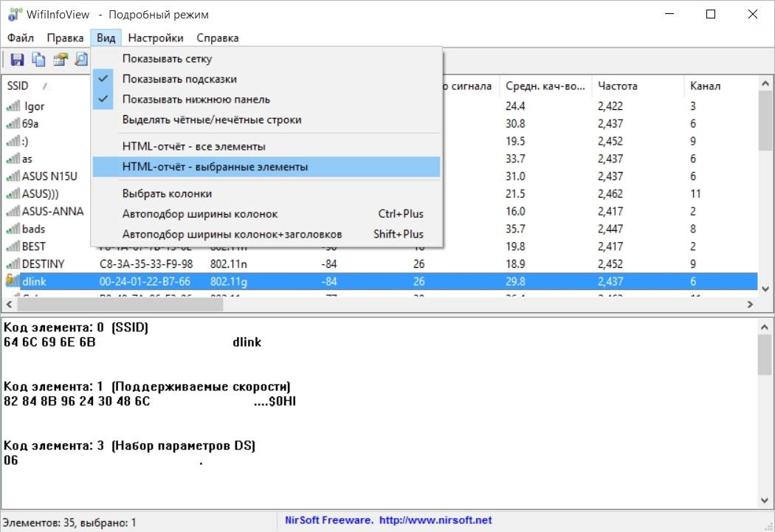Open the Properties toolbar icon
Screen dimensions: 775x532
tap(60, 60)
